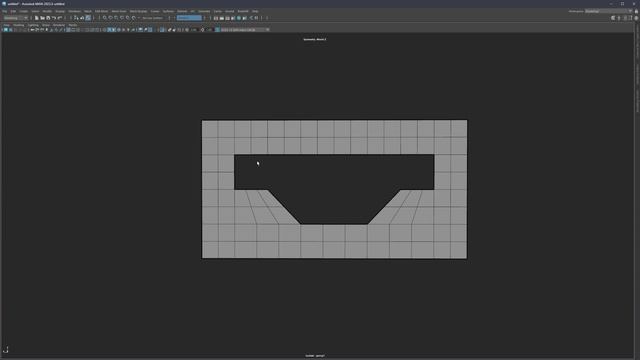Viewport: 640px width, 360px height.
Task: Open Render Settings icon
Action: 233,18
